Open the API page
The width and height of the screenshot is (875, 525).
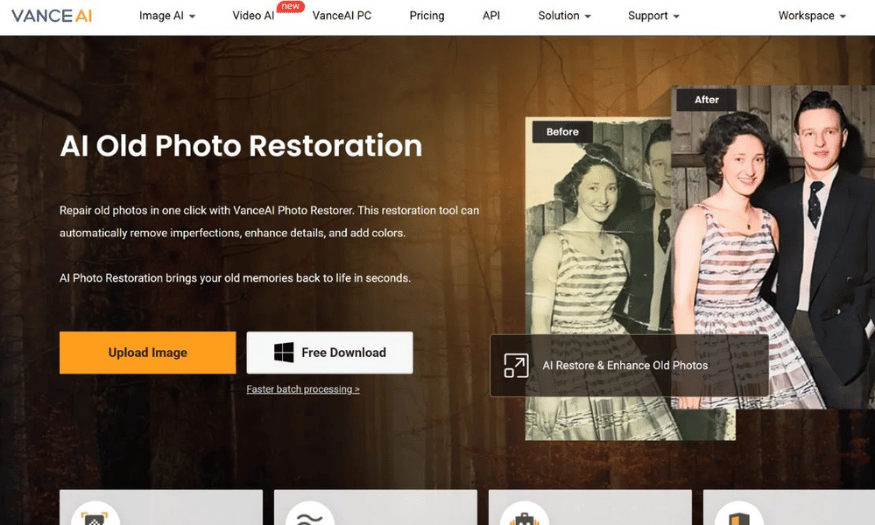(491, 16)
